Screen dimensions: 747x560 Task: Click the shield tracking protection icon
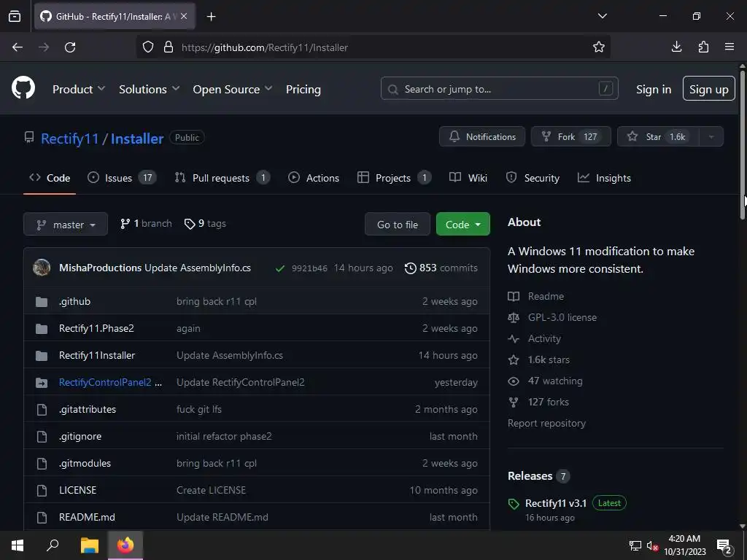coord(148,47)
